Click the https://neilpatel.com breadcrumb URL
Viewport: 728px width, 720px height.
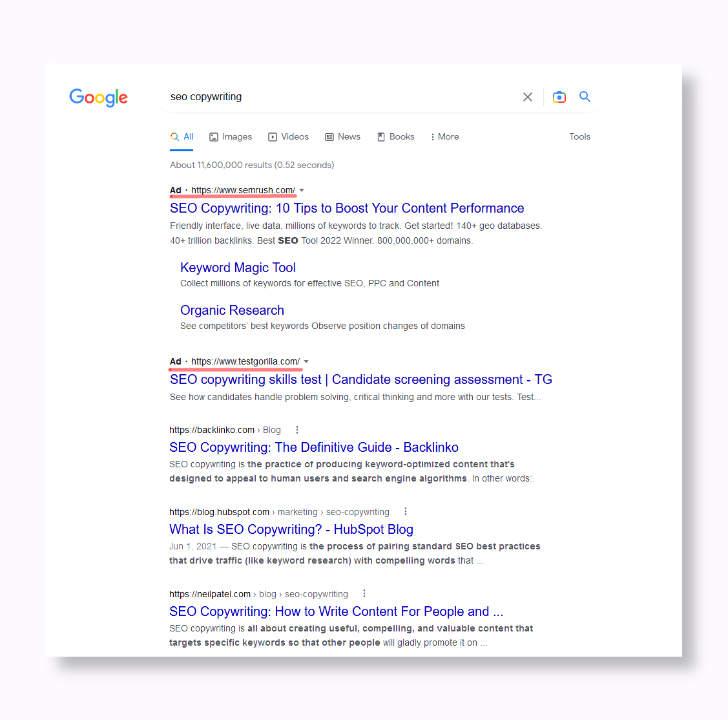pos(210,594)
